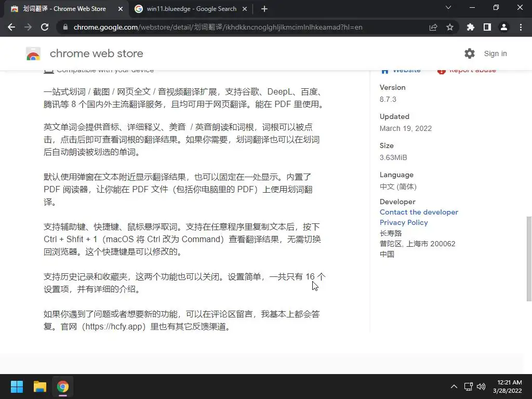Click the version number 8.7.3
This screenshot has height=399, width=532.
coord(388,99)
